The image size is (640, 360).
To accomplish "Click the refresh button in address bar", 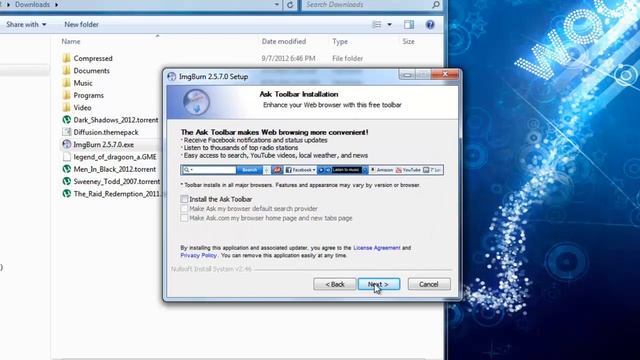I will (x=290, y=5).
